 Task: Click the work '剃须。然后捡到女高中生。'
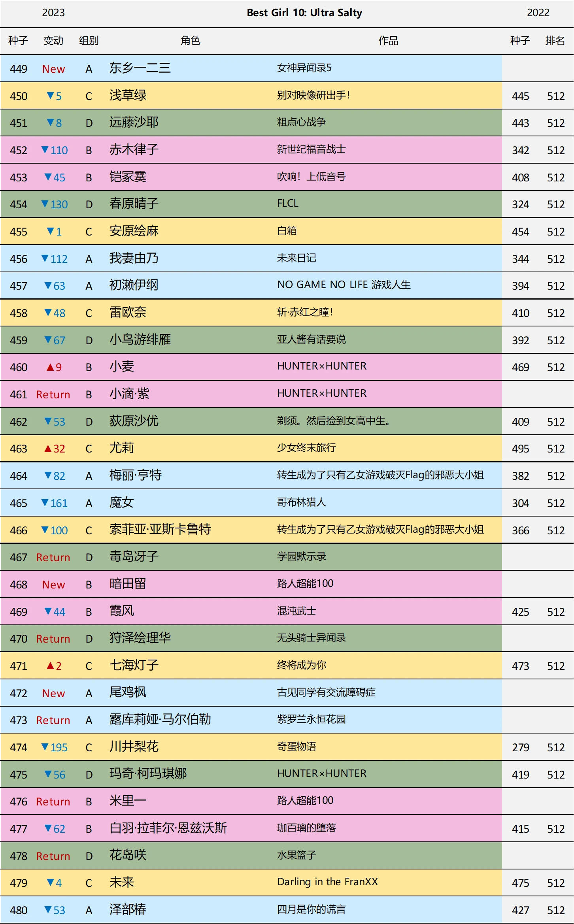coord(334,421)
